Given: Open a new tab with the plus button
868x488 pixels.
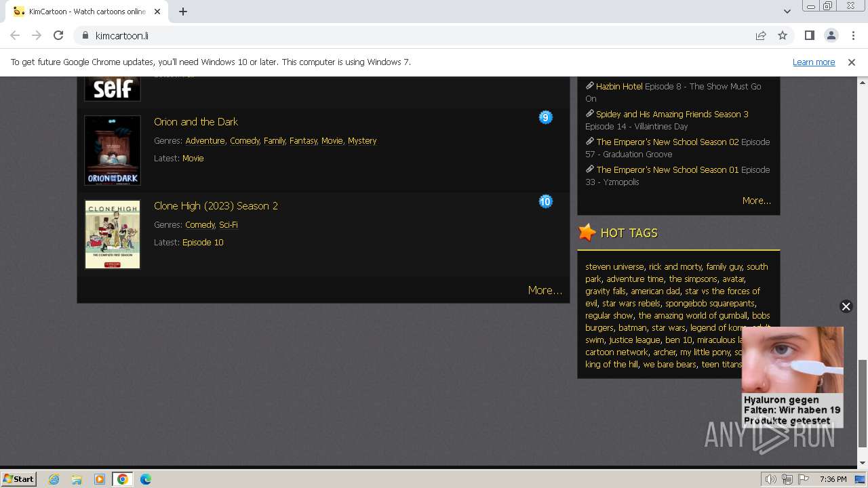Looking at the screenshot, I should tap(183, 12).
